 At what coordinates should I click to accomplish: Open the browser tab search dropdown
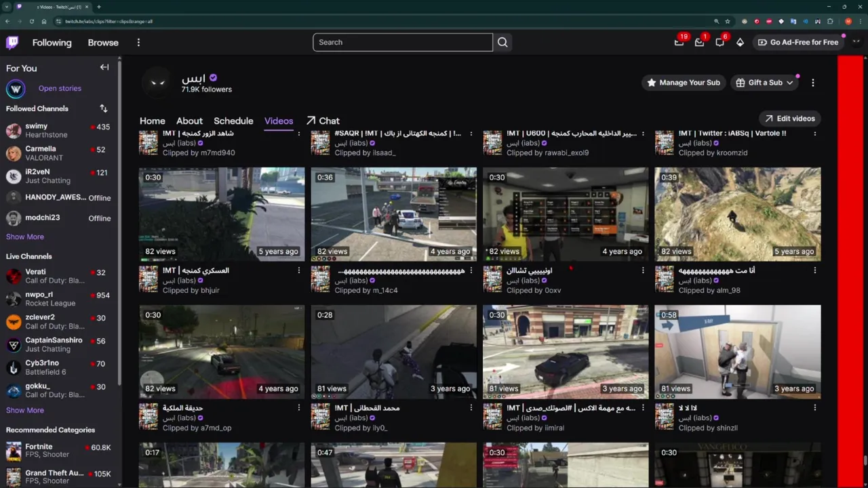(6, 7)
